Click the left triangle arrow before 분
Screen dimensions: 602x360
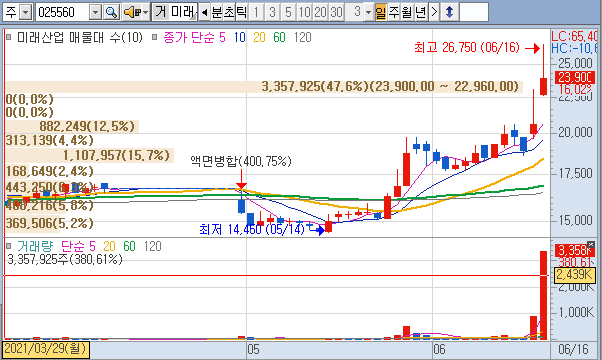205,12
